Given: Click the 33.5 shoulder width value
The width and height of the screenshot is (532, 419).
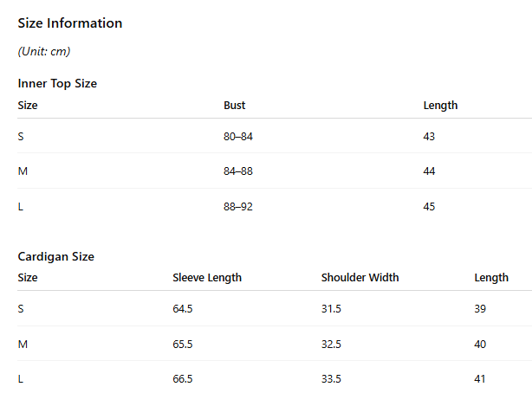Looking at the screenshot, I should point(331,378).
